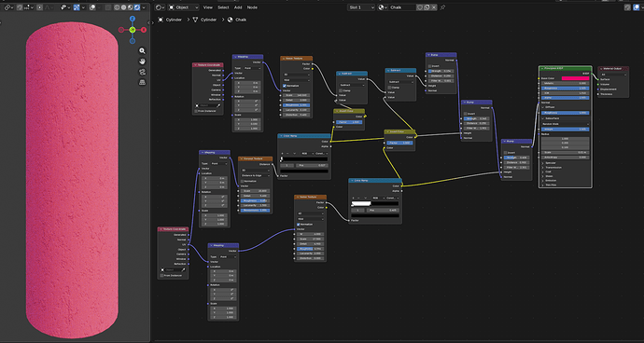This screenshot has width=644, height=343.
Task: Browse materials with sphere icon dropdown
Action: coord(383,7)
